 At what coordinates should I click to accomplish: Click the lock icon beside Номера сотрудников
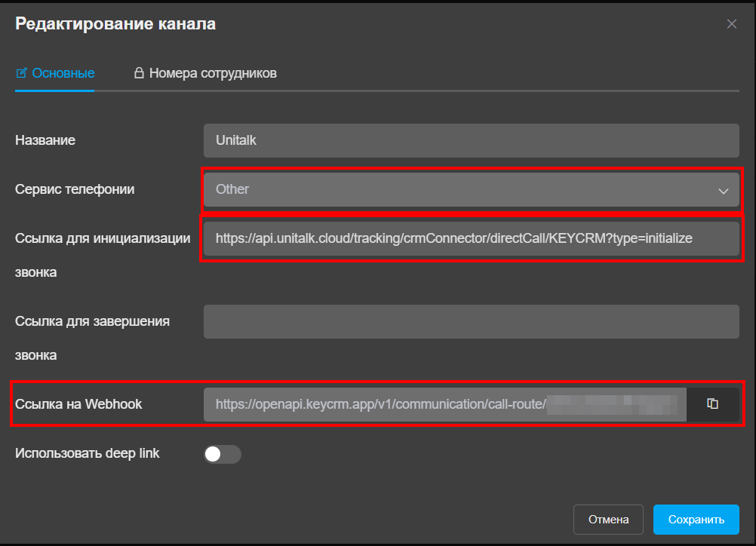click(x=139, y=72)
